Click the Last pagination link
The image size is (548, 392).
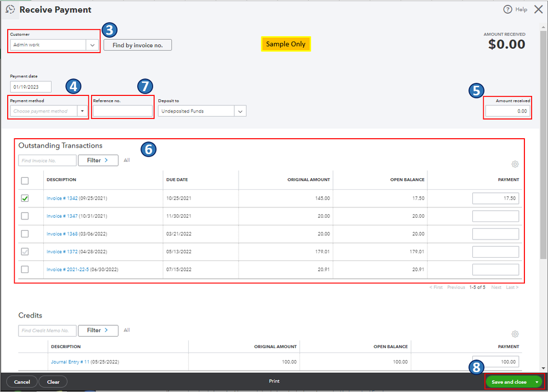[512, 287]
